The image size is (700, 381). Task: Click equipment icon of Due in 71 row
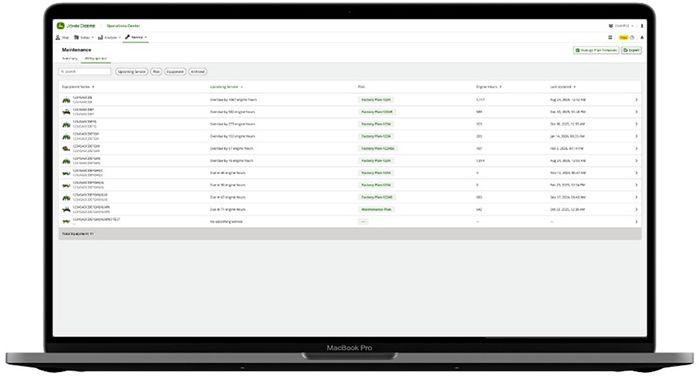pyautogui.click(x=66, y=209)
